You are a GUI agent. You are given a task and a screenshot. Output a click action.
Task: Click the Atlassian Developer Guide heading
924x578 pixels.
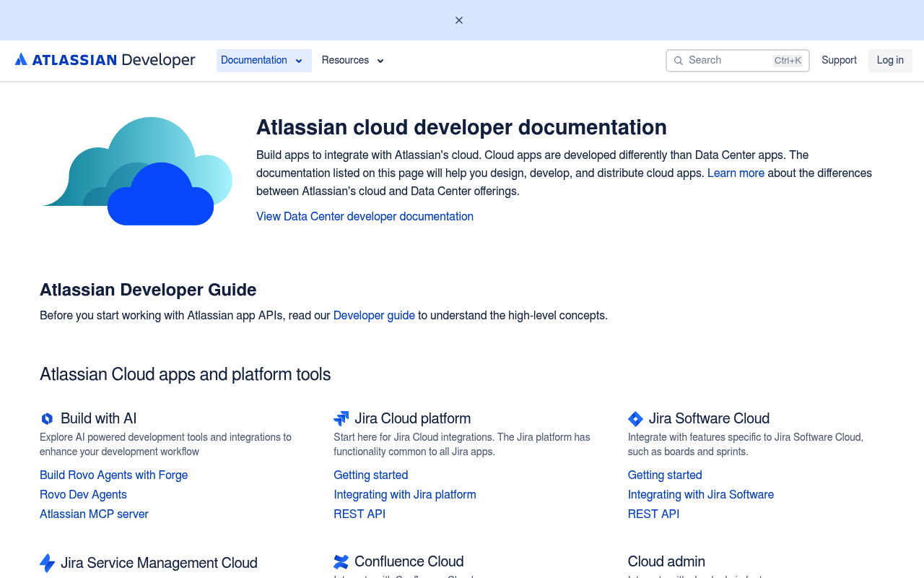tap(148, 290)
